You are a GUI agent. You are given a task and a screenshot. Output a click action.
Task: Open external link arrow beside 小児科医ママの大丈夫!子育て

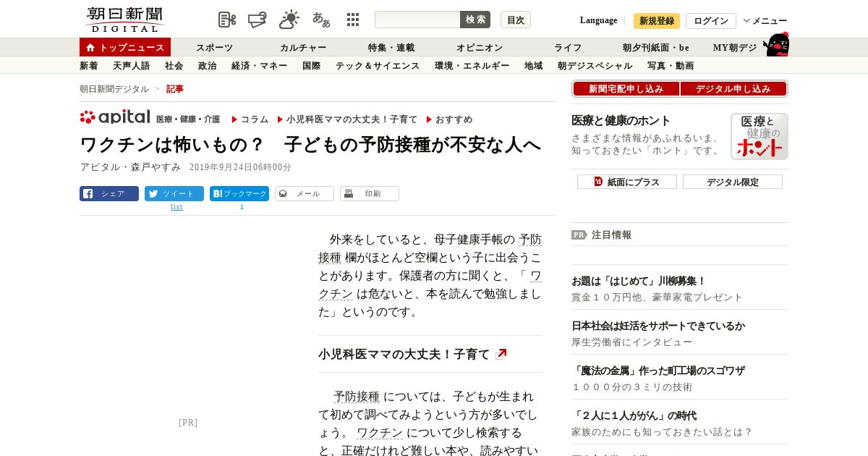[x=501, y=354]
